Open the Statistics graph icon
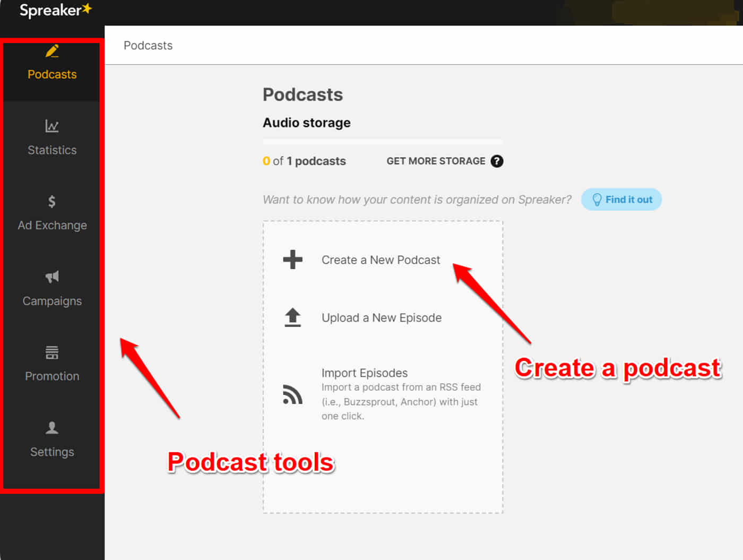 pos(52,126)
